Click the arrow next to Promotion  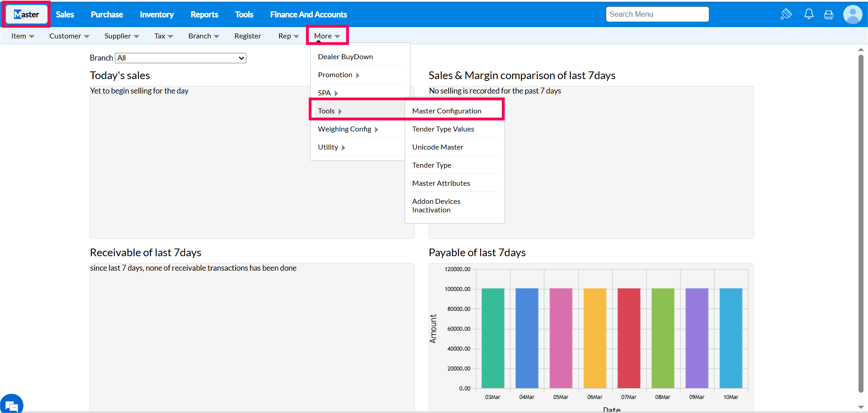pyautogui.click(x=358, y=75)
